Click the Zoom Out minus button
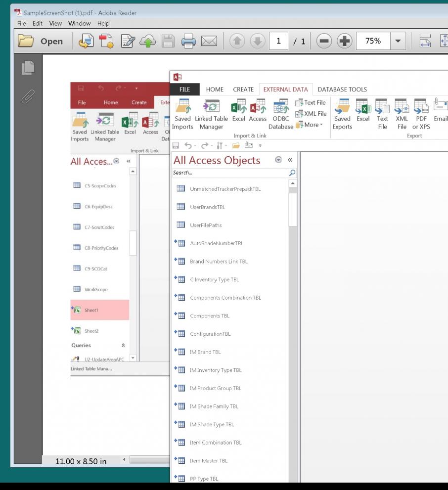Image resolution: width=448 pixels, height=490 pixels. tap(324, 42)
